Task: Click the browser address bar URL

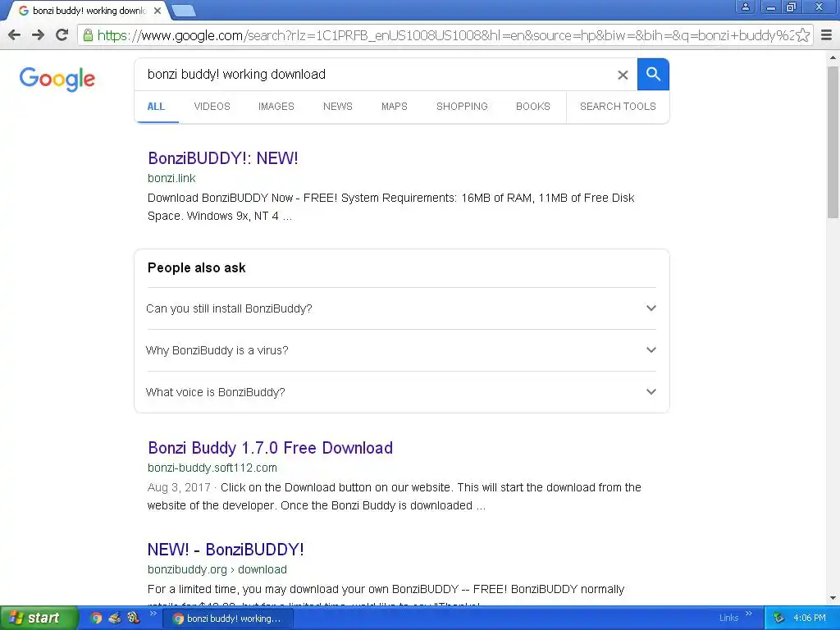Action: 445,35
